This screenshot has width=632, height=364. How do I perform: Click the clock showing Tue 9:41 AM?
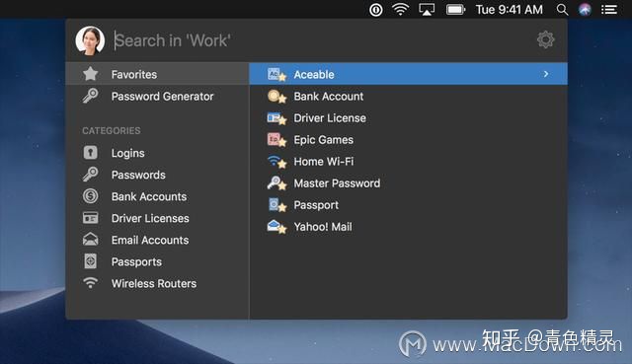[510, 9]
